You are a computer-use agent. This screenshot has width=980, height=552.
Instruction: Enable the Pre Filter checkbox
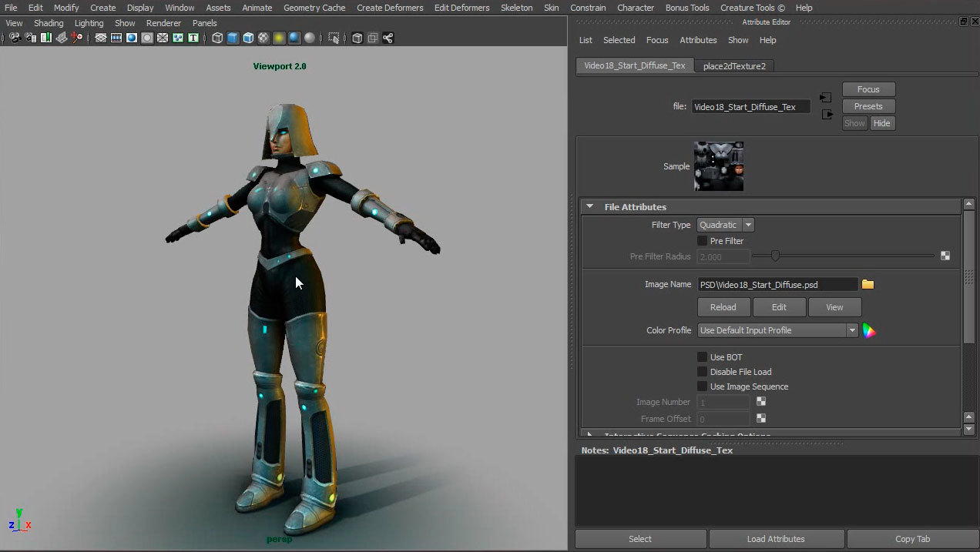point(702,241)
